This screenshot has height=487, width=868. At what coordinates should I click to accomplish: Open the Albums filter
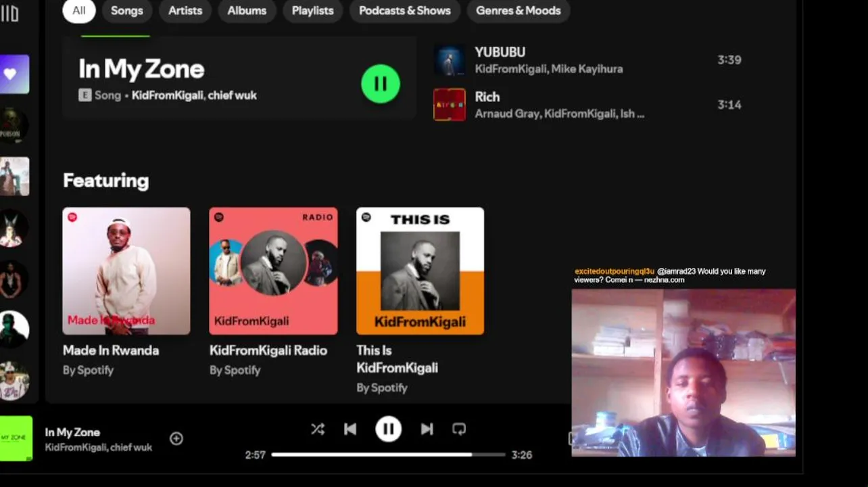pyautogui.click(x=247, y=11)
